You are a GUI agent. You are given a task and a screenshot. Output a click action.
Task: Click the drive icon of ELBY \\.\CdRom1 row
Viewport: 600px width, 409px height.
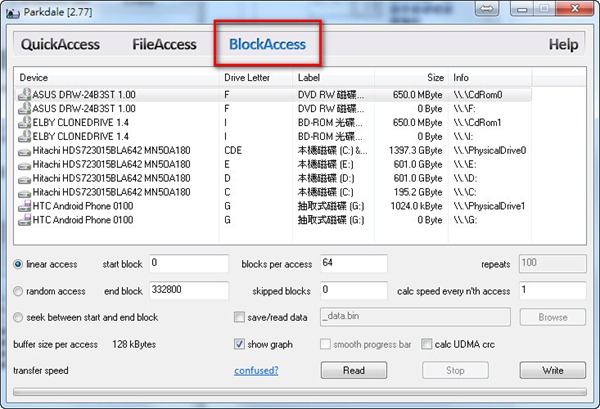(x=24, y=122)
